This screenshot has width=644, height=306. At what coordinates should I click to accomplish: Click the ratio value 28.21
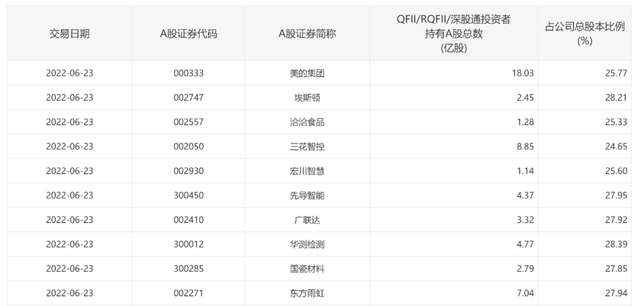pyautogui.click(x=617, y=98)
